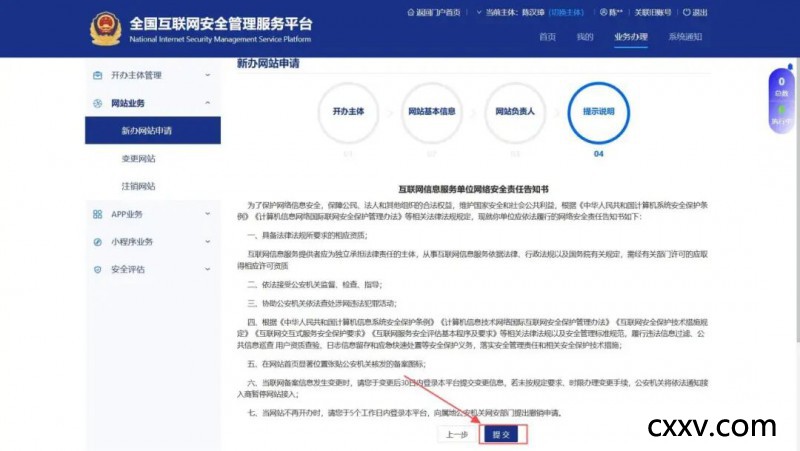Click the 安全评估 shield icon
Image resolution: width=800 pixels, height=451 pixels.
coord(97,269)
